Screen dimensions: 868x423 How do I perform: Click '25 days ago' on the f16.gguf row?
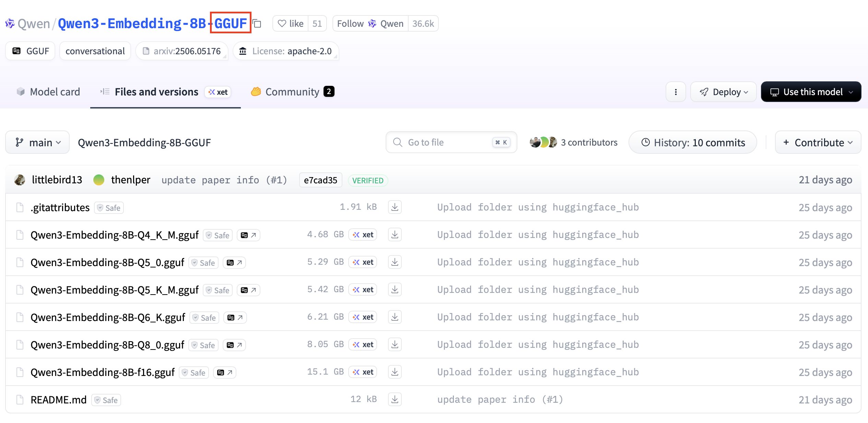point(825,372)
